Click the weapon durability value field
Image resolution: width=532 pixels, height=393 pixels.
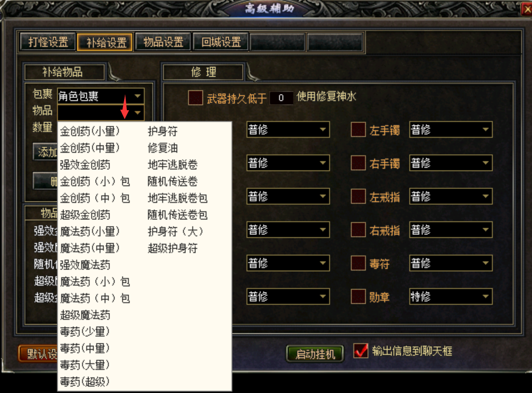[x=281, y=98]
